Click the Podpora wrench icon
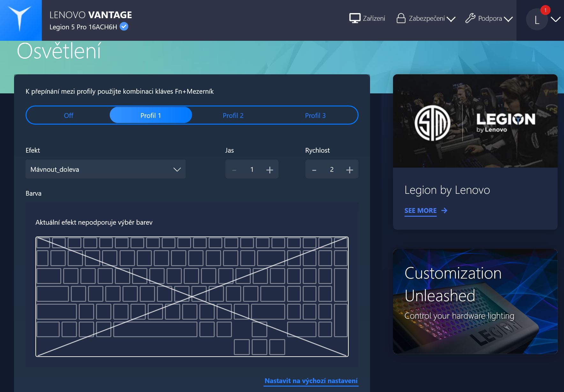This screenshot has width=564, height=392. tap(470, 18)
